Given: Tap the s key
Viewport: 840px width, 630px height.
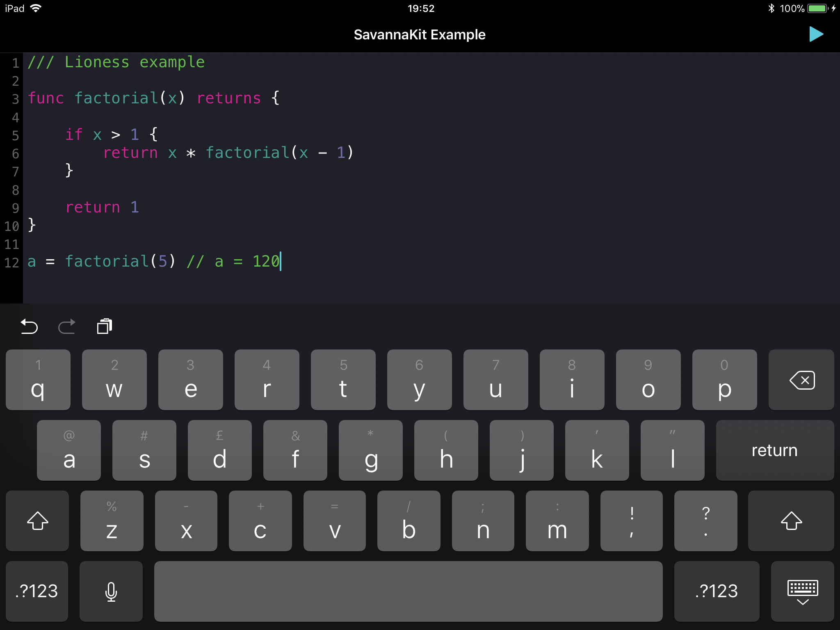Looking at the screenshot, I should coord(144,450).
